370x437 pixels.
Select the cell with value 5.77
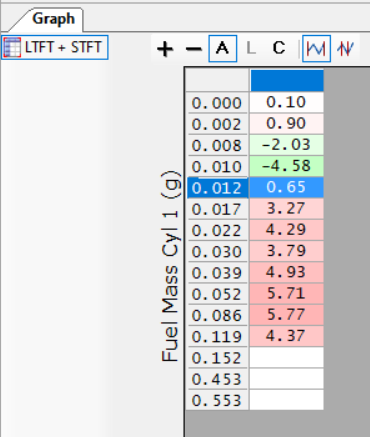[287, 315]
